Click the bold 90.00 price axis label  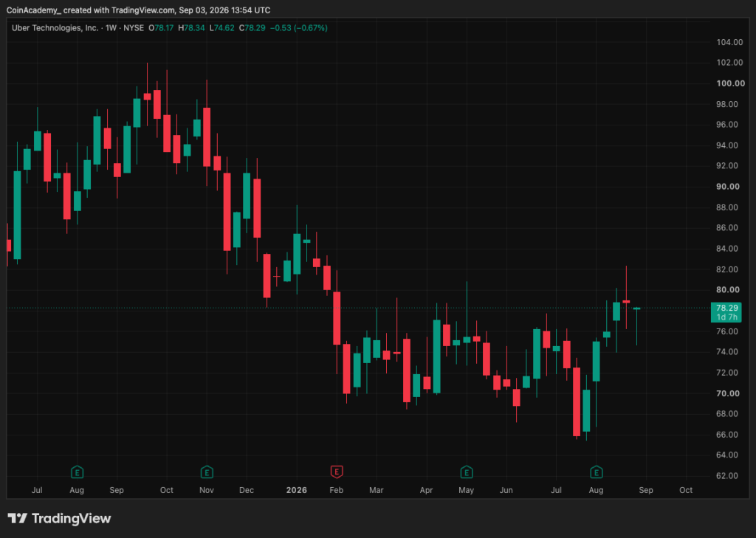click(728, 187)
